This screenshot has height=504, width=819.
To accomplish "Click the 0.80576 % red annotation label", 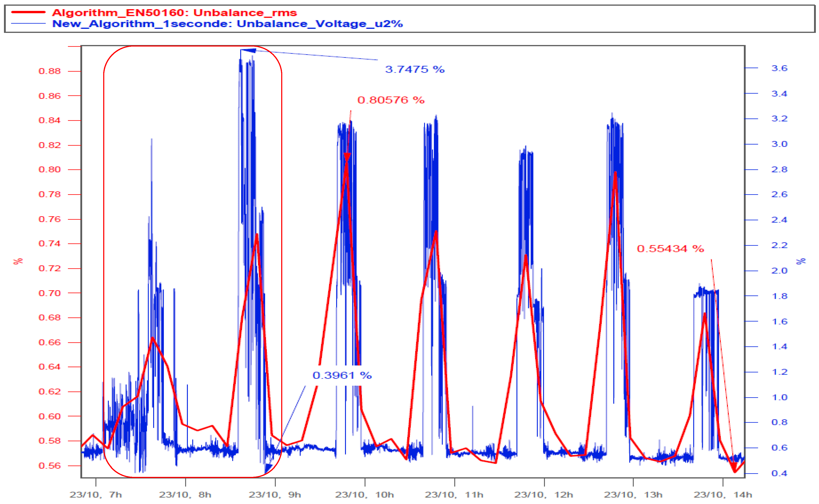I will 391,100.
